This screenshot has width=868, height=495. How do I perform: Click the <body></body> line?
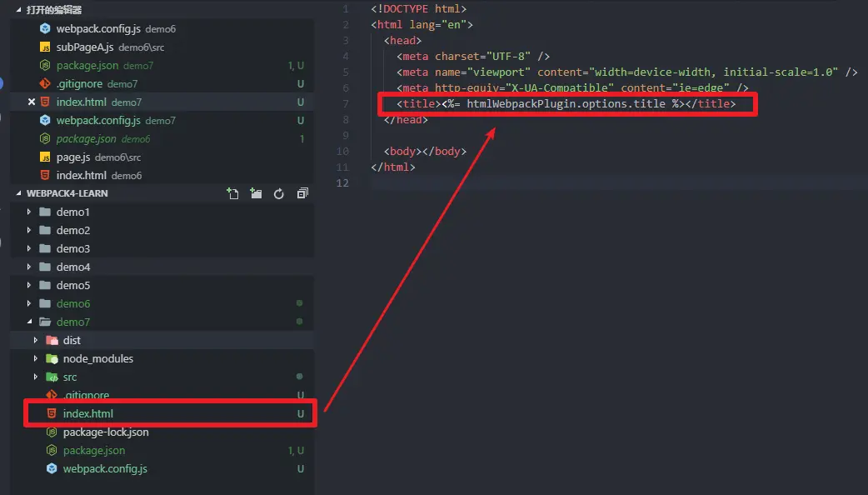(425, 151)
